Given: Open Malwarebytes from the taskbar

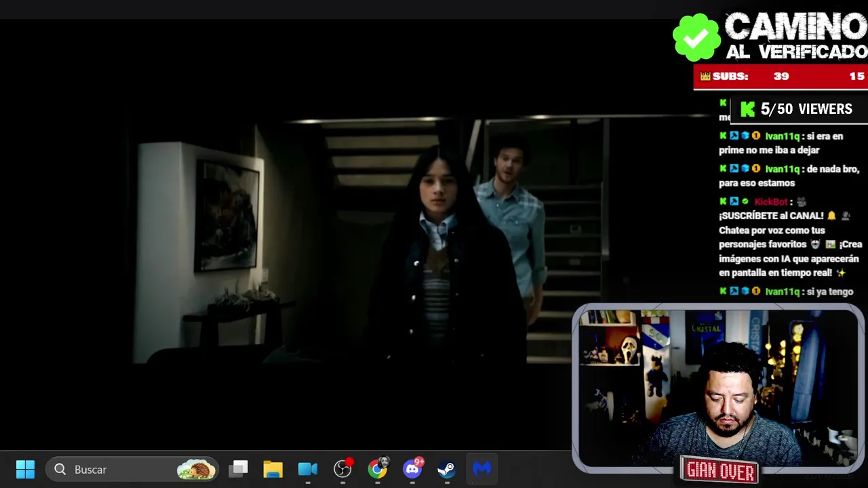Looking at the screenshot, I should click(482, 469).
